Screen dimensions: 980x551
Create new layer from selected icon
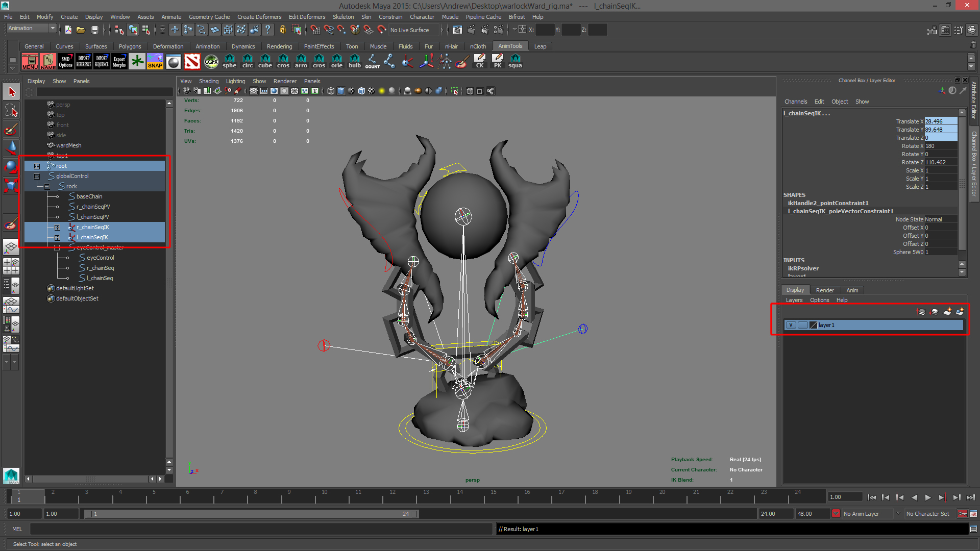[x=960, y=312]
